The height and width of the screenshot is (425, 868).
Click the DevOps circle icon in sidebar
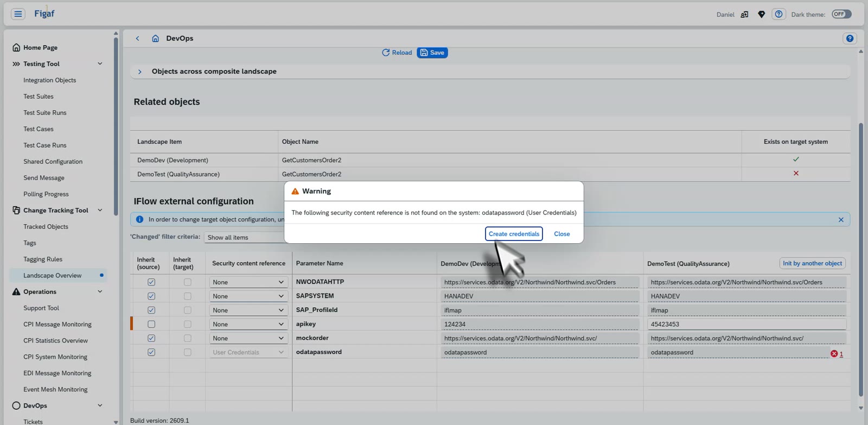(x=16, y=406)
